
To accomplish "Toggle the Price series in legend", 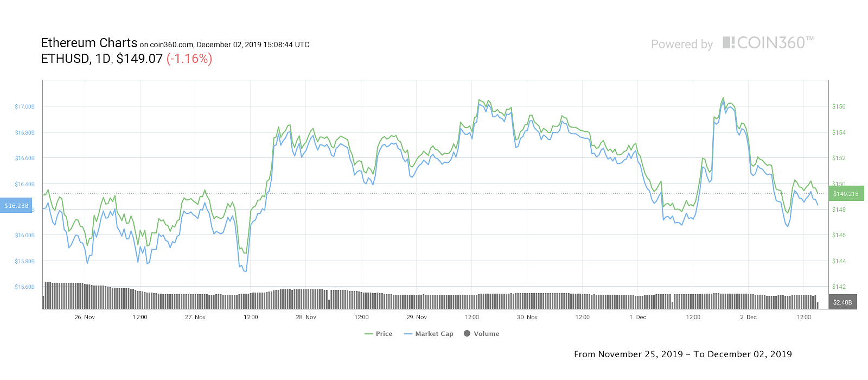I will (x=379, y=334).
